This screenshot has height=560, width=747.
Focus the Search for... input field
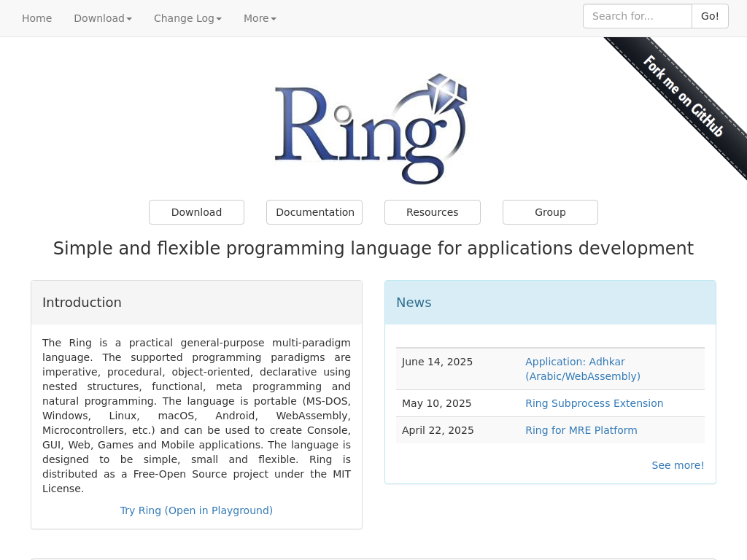tap(637, 16)
